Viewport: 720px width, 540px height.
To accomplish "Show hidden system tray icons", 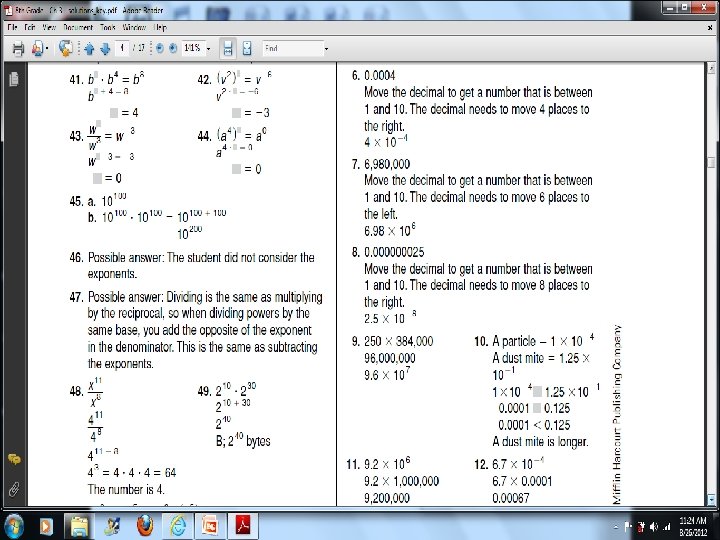I will [x=616, y=527].
